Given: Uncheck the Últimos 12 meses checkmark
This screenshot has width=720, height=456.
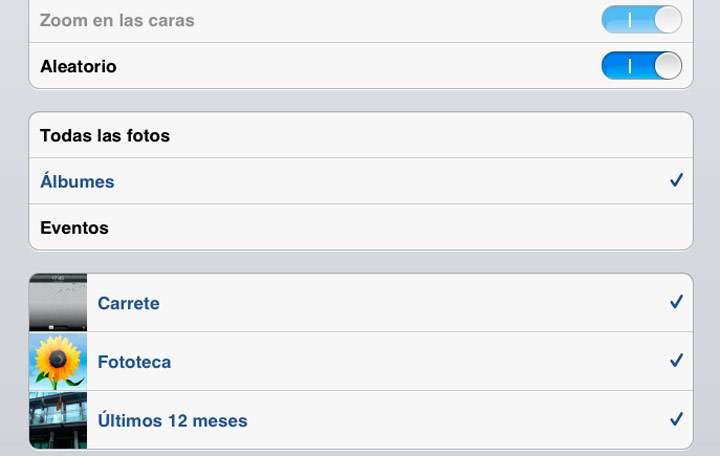Looking at the screenshot, I should (x=676, y=419).
